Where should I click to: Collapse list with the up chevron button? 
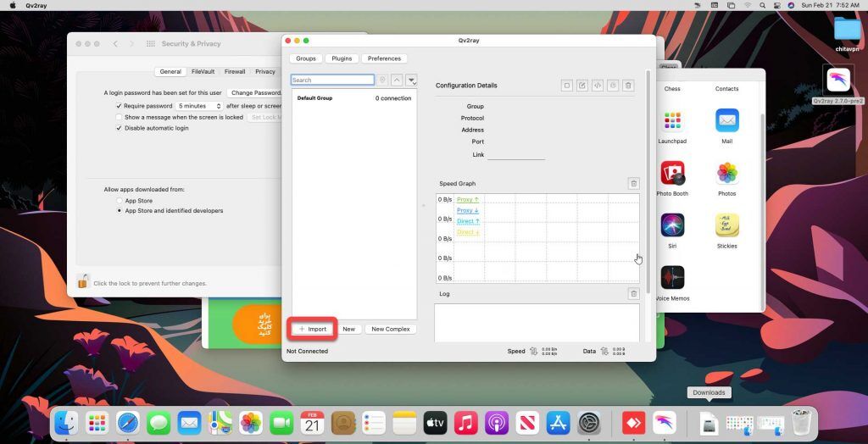click(397, 80)
